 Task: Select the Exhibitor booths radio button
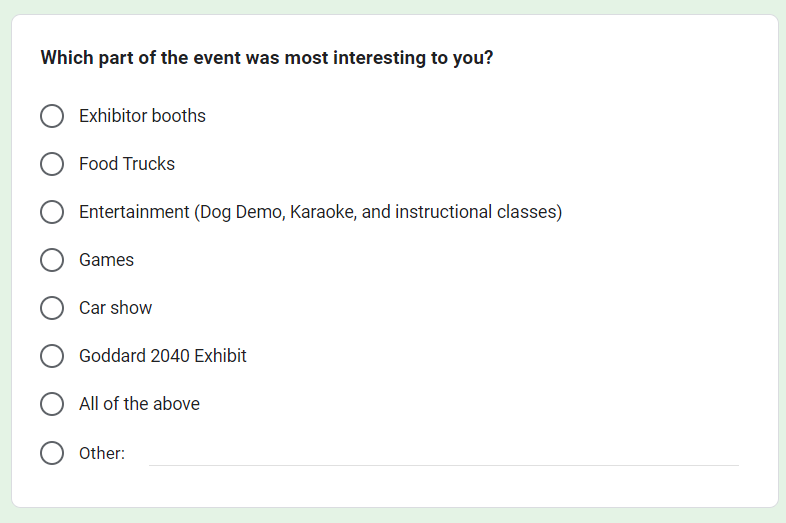pyautogui.click(x=52, y=116)
